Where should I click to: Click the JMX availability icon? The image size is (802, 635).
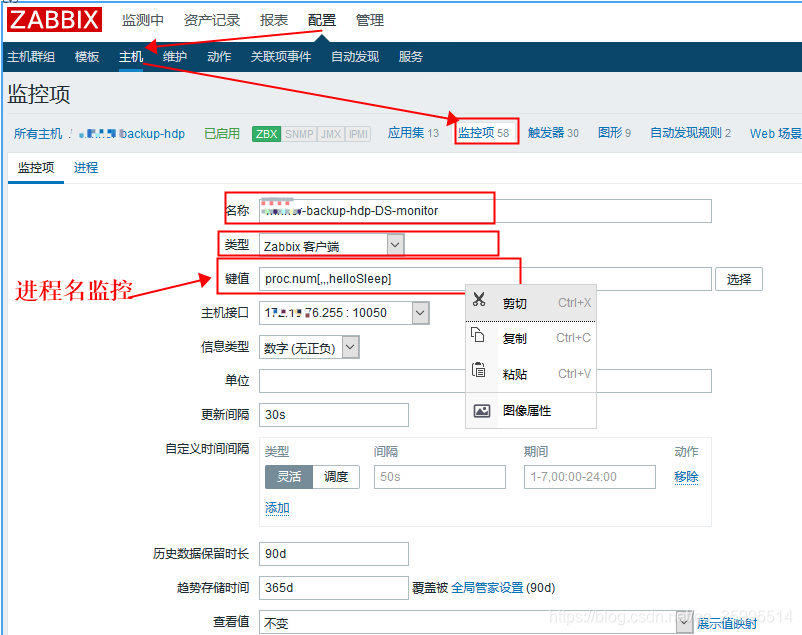[331, 133]
